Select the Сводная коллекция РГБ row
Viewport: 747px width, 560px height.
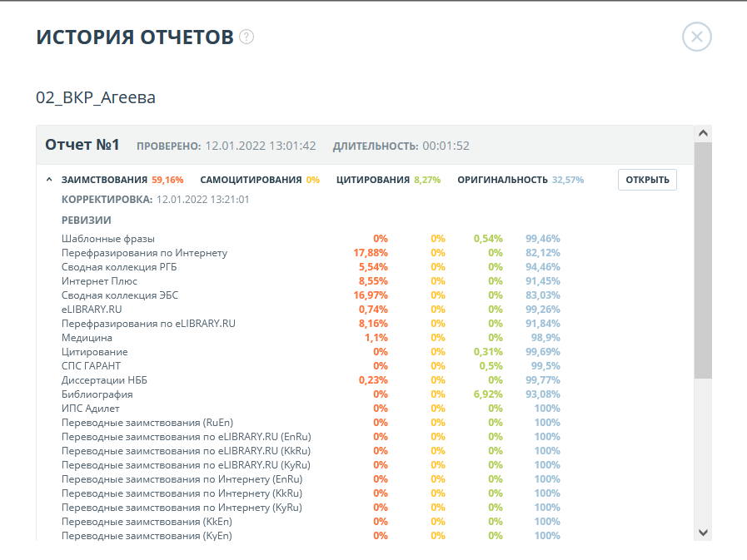[119, 267]
